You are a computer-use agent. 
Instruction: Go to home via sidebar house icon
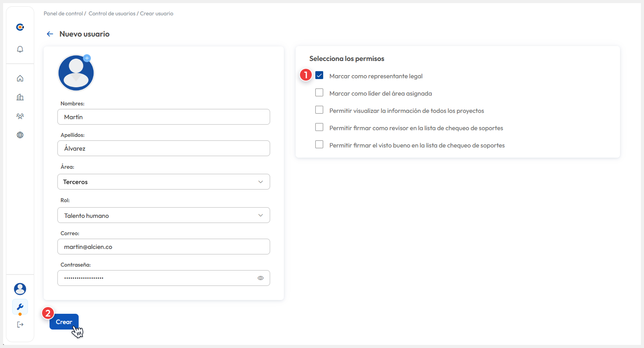[x=20, y=78]
